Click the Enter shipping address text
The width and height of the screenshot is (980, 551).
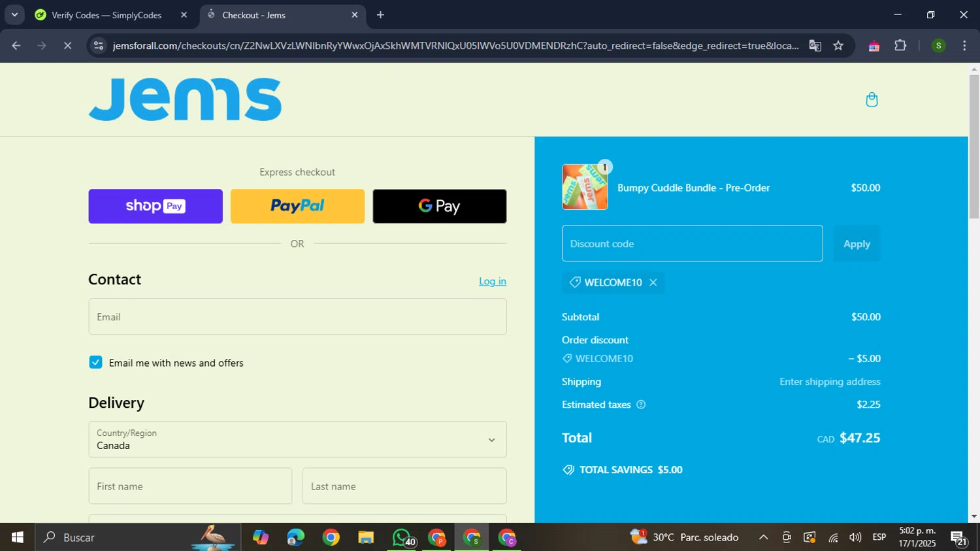tap(830, 382)
